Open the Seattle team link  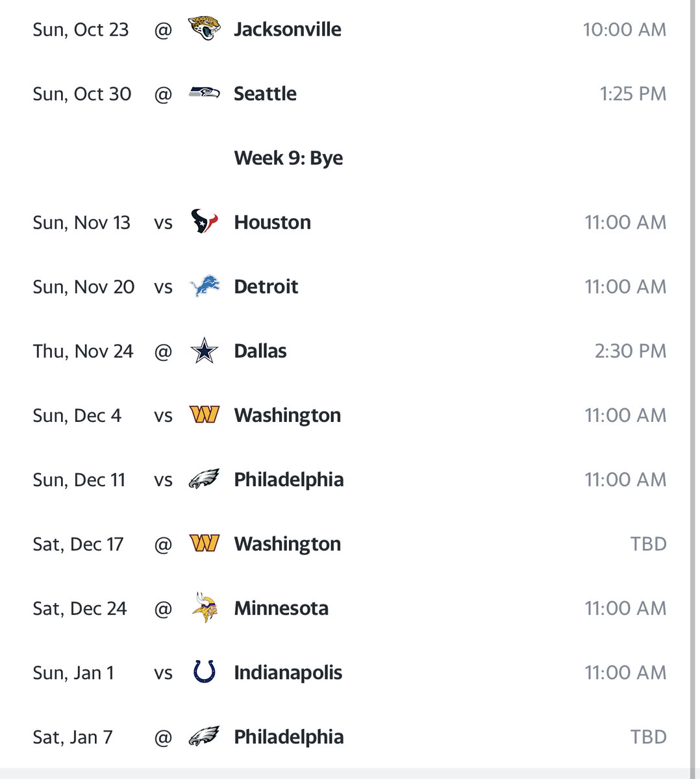pyautogui.click(x=265, y=93)
